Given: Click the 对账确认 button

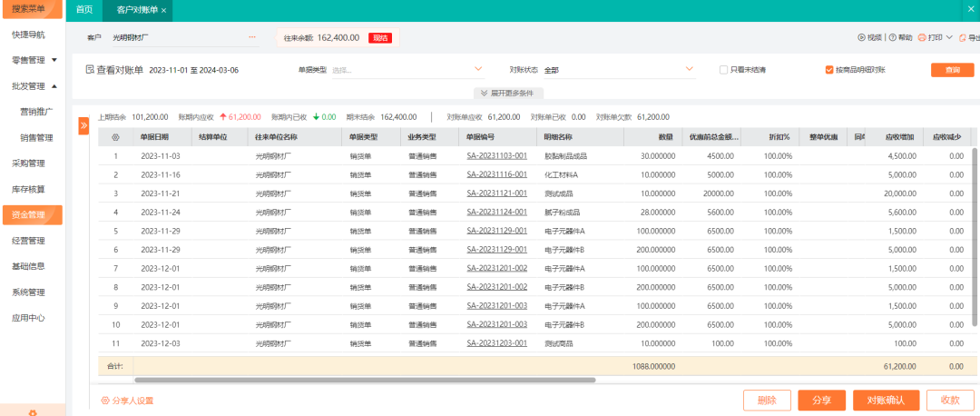Looking at the screenshot, I should coord(887,401).
